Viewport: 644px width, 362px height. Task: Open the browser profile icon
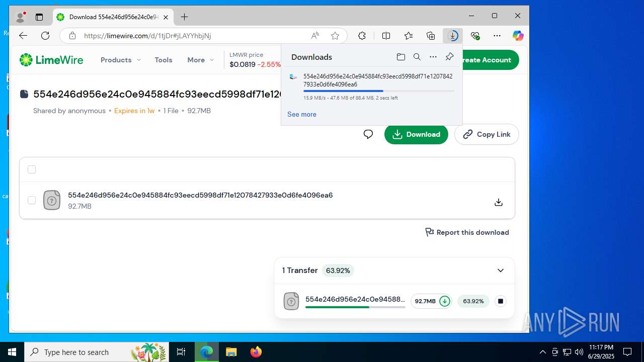(21, 17)
